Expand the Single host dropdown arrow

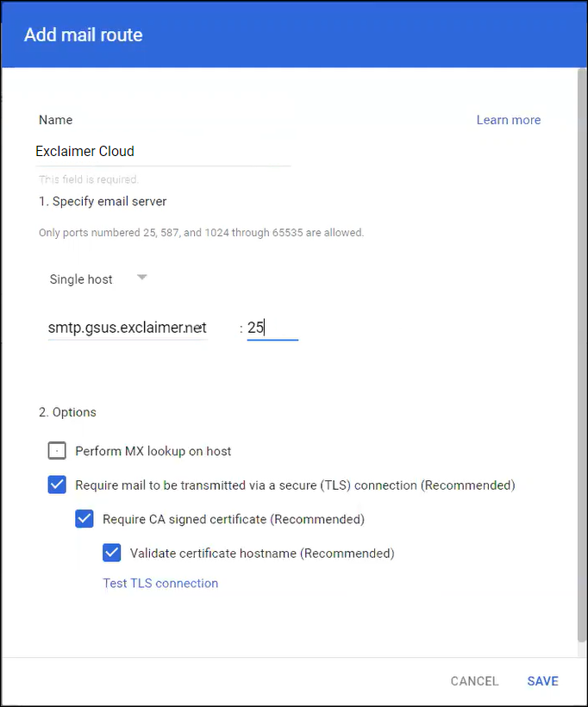coord(142,278)
